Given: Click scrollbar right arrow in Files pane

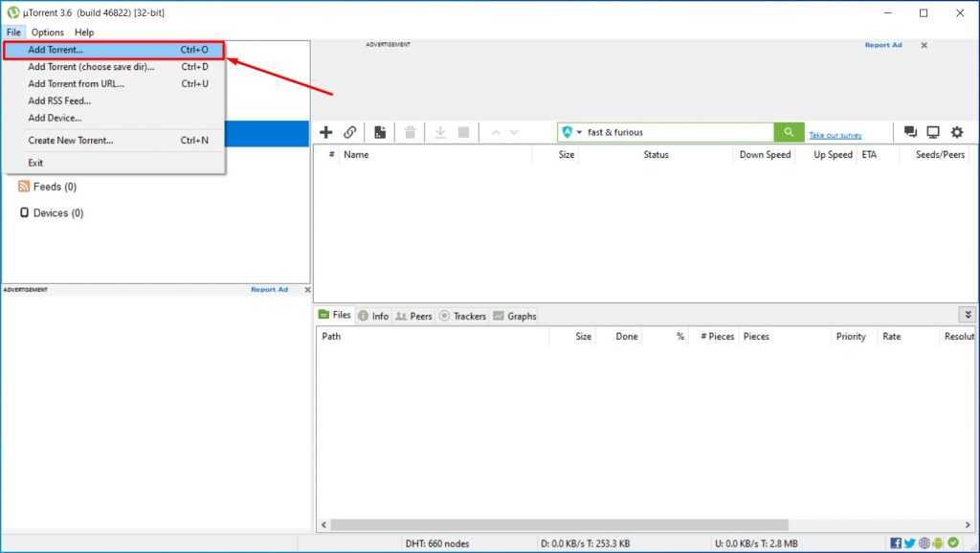Looking at the screenshot, I should 968,524.
